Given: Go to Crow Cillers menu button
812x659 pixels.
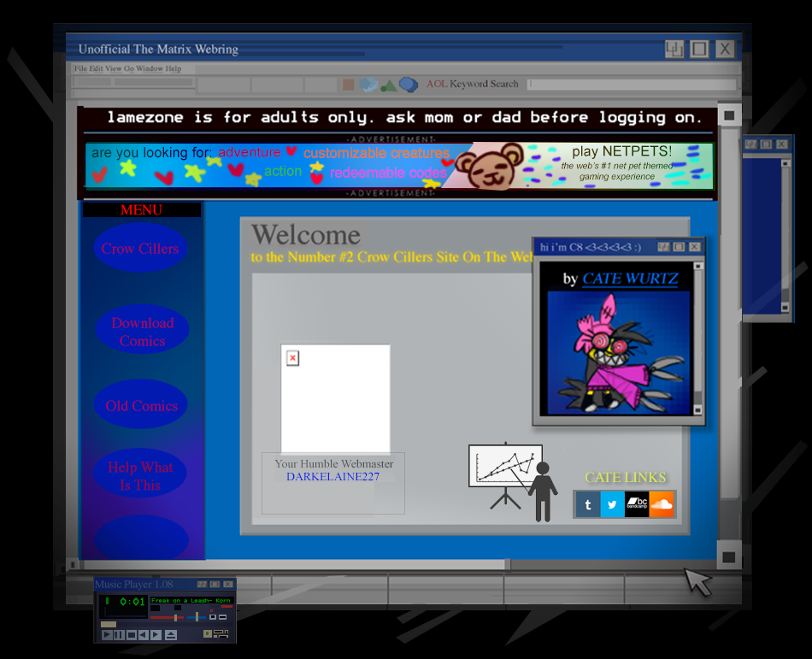Looking at the screenshot, I should click(x=140, y=248).
